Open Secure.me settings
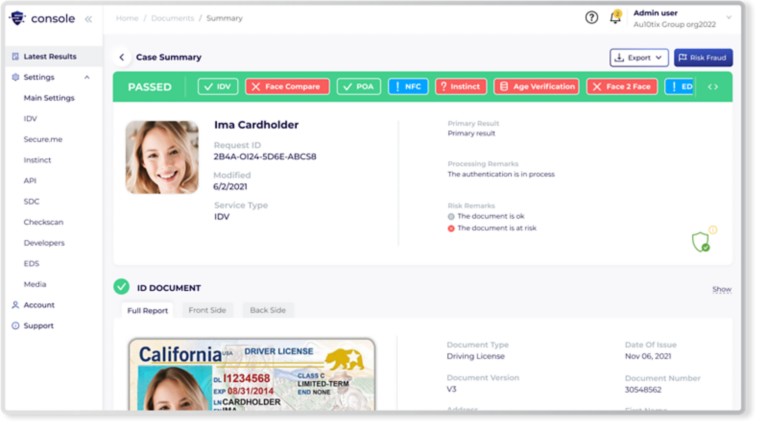768x432 pixels. 43,139
